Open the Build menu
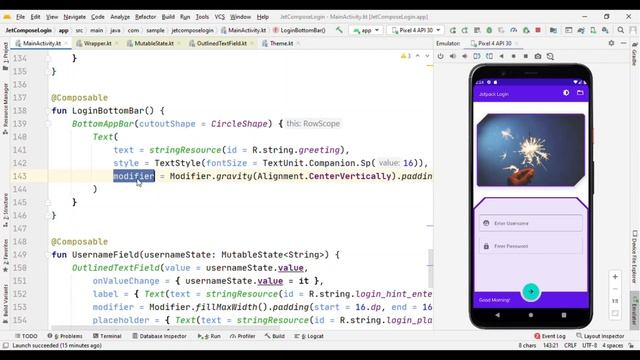Image resolution: width=640 pixels, height=360 pixels. point(168,17)
